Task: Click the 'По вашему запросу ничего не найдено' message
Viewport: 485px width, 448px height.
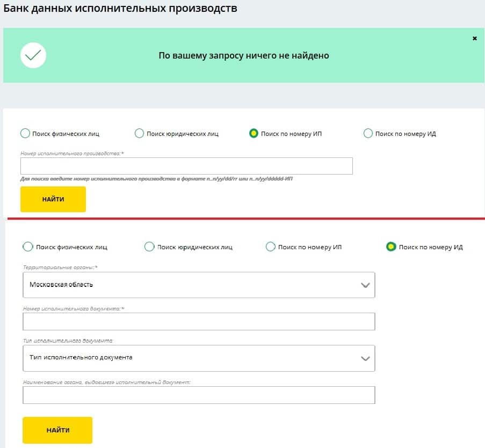Action: [x=244, y=55]
